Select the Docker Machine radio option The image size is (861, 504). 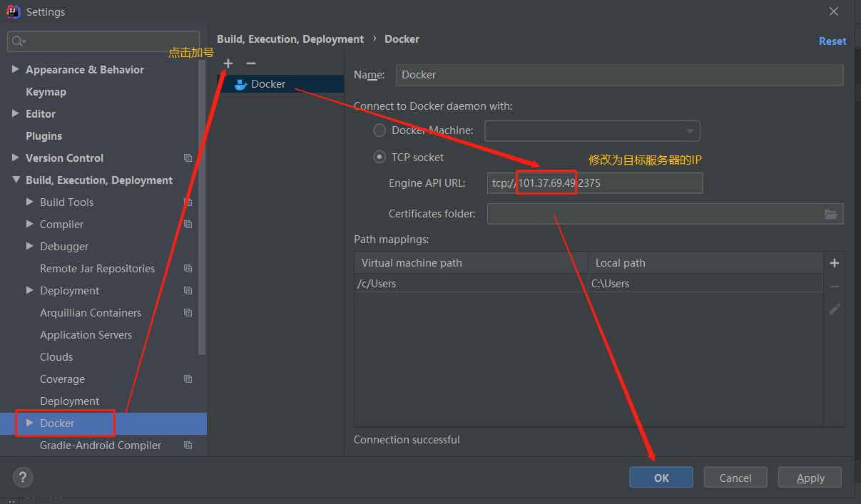[x=379, y=130]
